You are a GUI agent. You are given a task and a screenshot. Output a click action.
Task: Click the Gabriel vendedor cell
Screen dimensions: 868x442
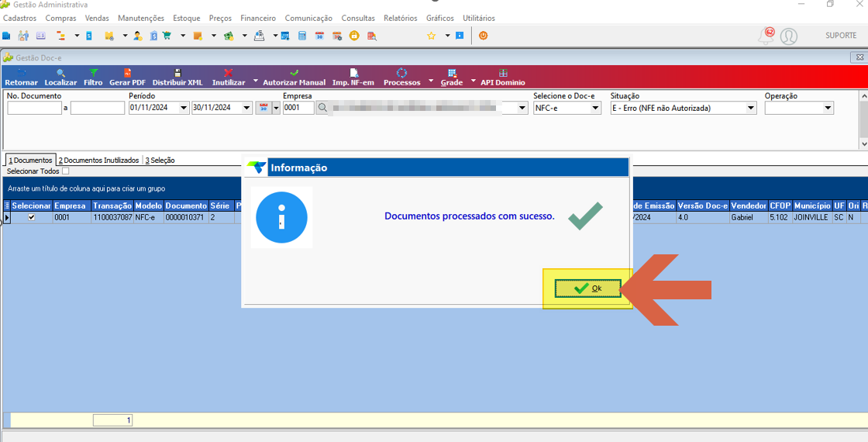pyautogui.click(x=749, y=218)
